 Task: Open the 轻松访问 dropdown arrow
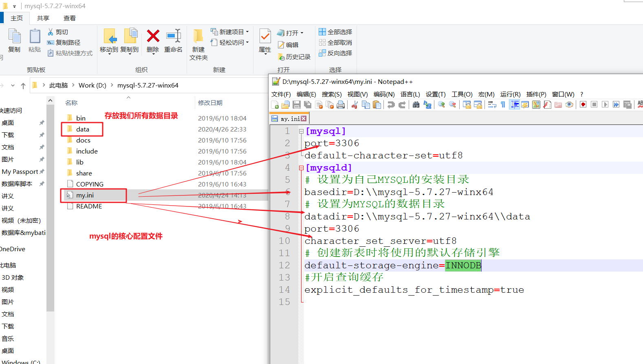click(247, 42)
